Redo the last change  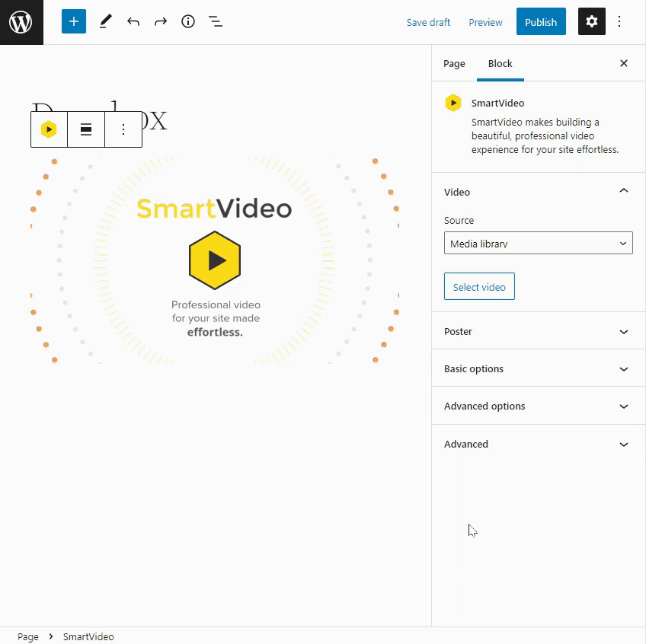tap(161, 21)
